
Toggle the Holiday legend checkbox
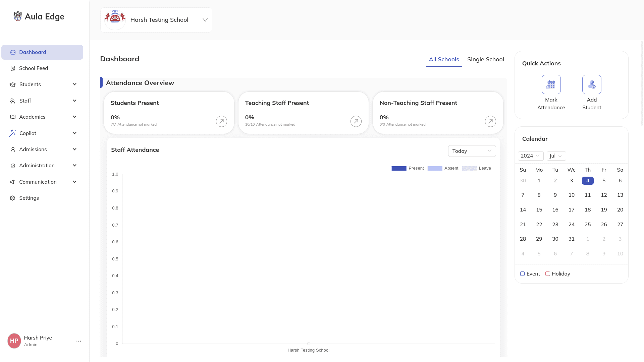tap(547, 274)
